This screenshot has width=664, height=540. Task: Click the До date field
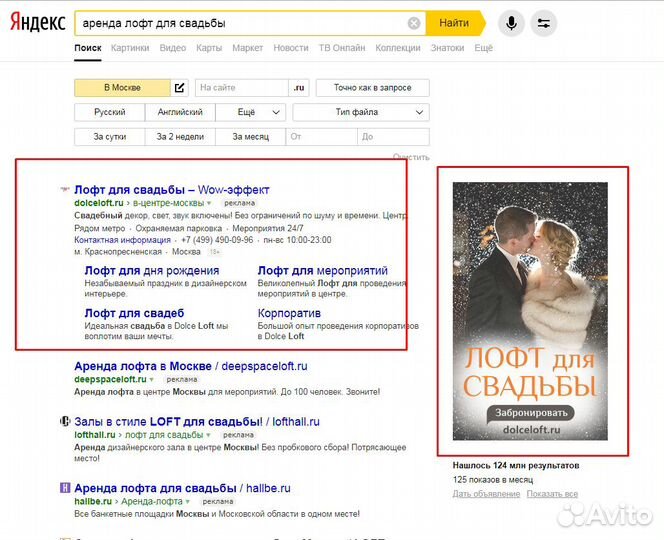(393, 137)
